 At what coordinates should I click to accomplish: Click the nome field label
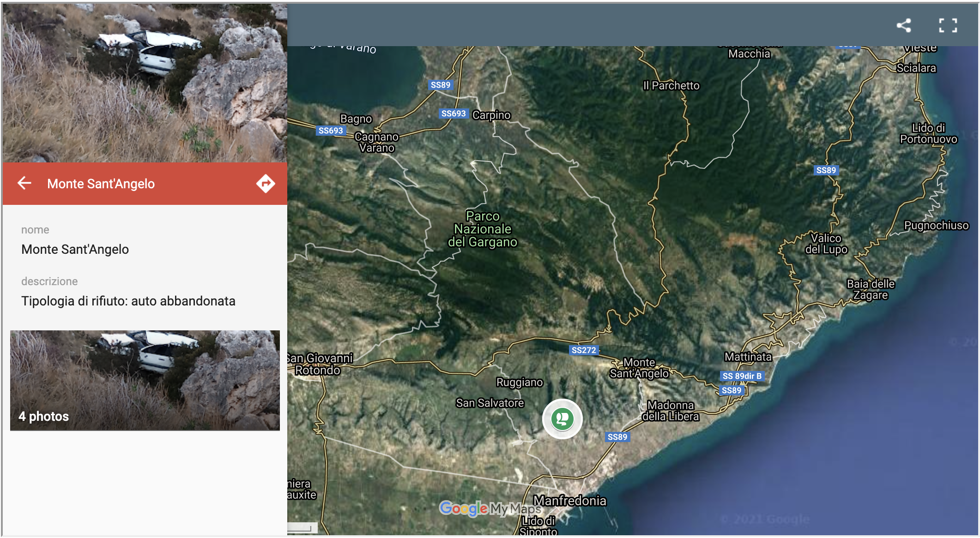click(x=35, y=230)
